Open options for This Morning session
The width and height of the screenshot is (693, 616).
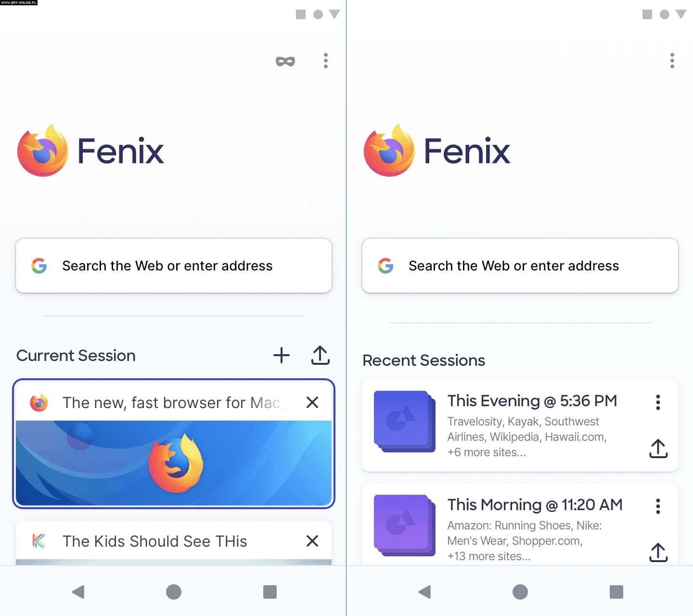pyautogui.click(x=658, y=506)
